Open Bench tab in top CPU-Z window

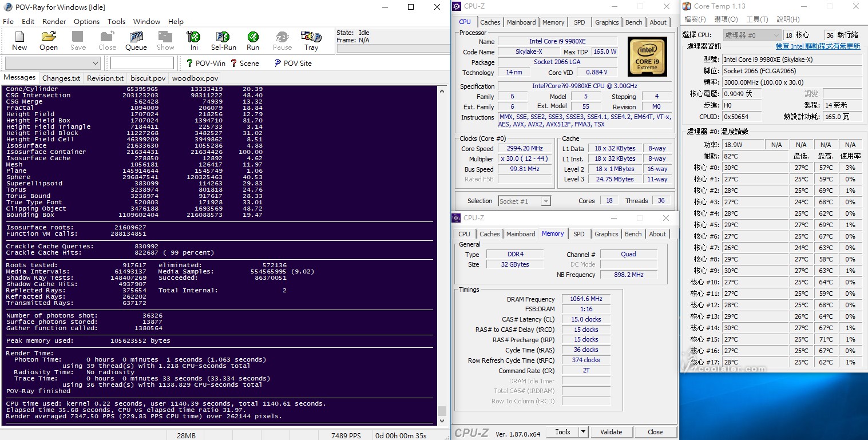pos(634,22)
